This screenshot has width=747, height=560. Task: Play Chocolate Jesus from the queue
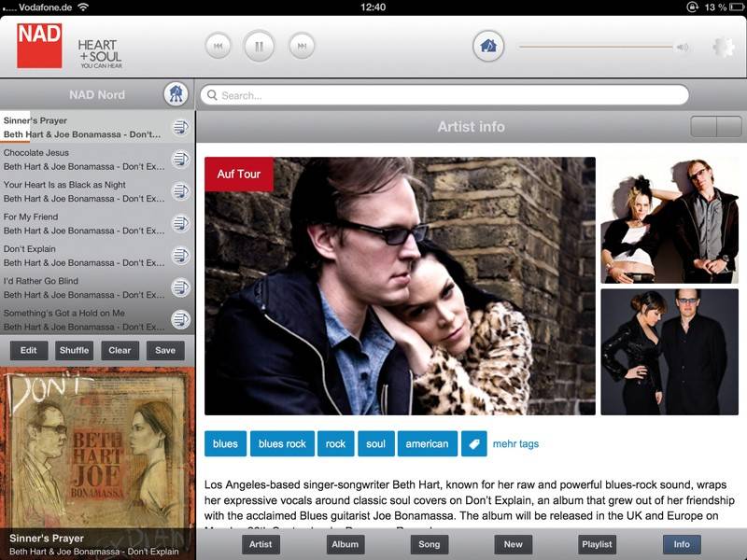(x=97, y=159)
